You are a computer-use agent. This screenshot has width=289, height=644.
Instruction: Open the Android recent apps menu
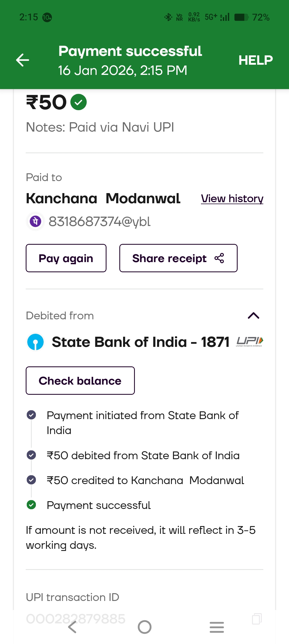(217, 627)
